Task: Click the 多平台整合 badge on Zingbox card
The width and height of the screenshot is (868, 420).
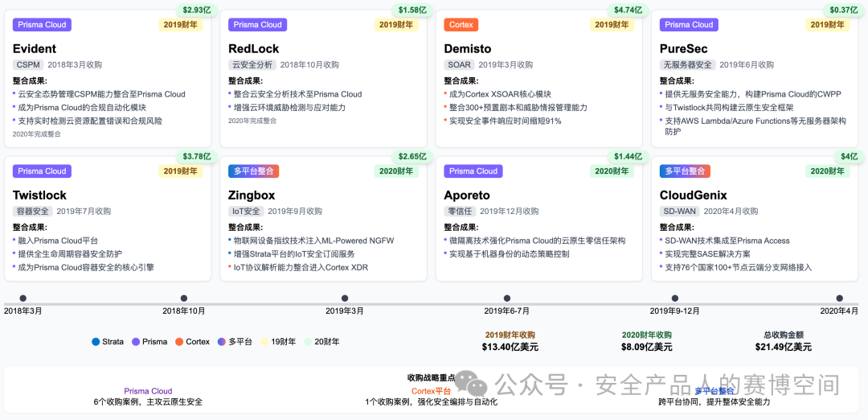Action: 254,171
